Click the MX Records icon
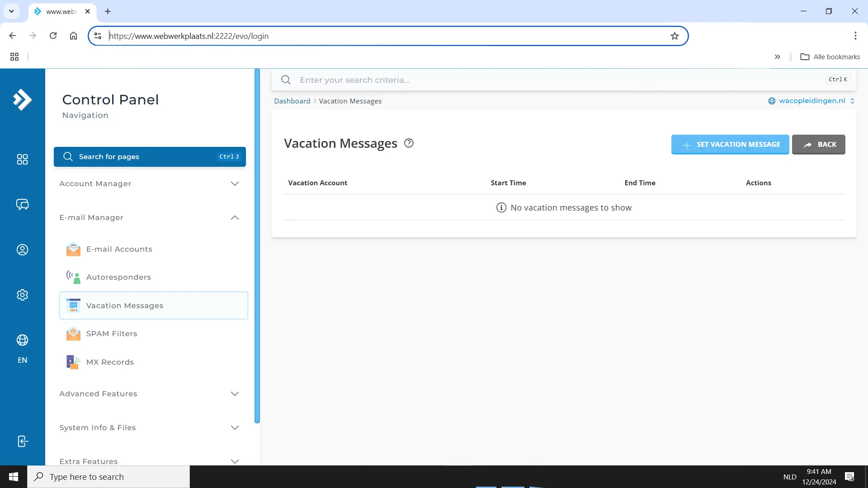 pyautogui.click(x=73, y=362)
